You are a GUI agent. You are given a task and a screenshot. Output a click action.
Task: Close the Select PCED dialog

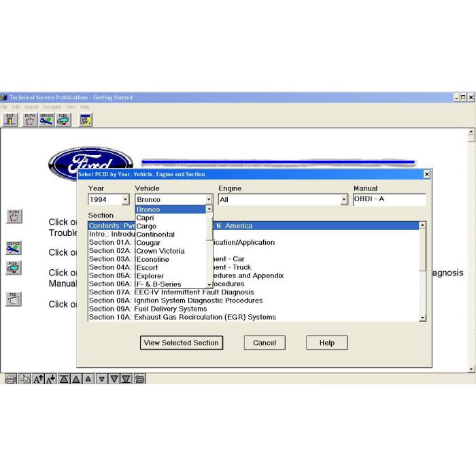pos(426,174)
